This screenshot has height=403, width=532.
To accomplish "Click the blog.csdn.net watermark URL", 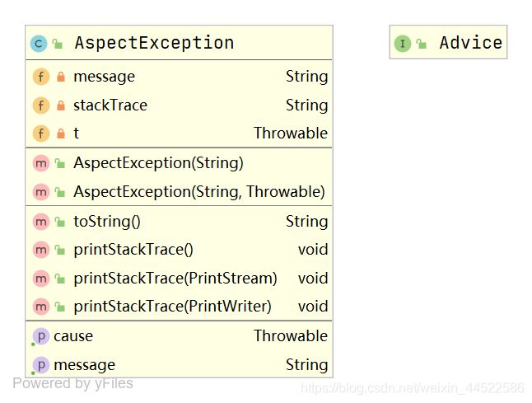I will coord(413,387).
